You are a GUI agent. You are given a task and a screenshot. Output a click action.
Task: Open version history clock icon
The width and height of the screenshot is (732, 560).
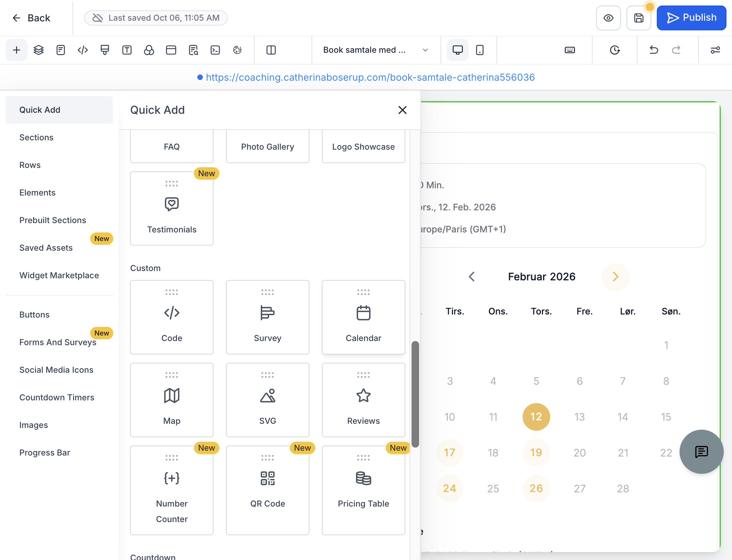(615, 50)
